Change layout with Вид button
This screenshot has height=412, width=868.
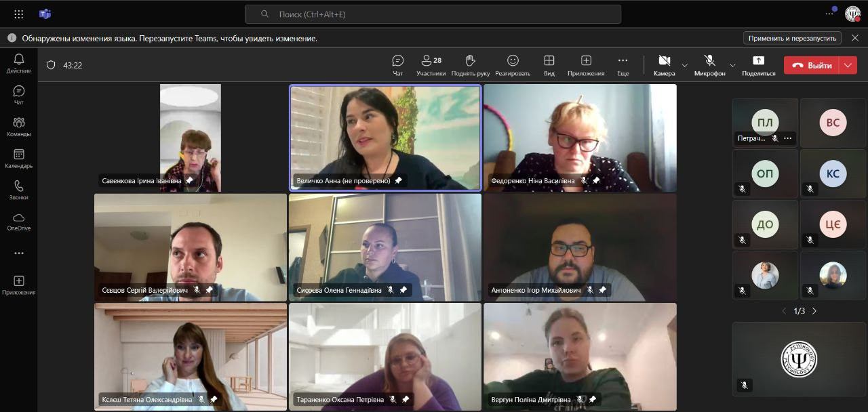549,65
